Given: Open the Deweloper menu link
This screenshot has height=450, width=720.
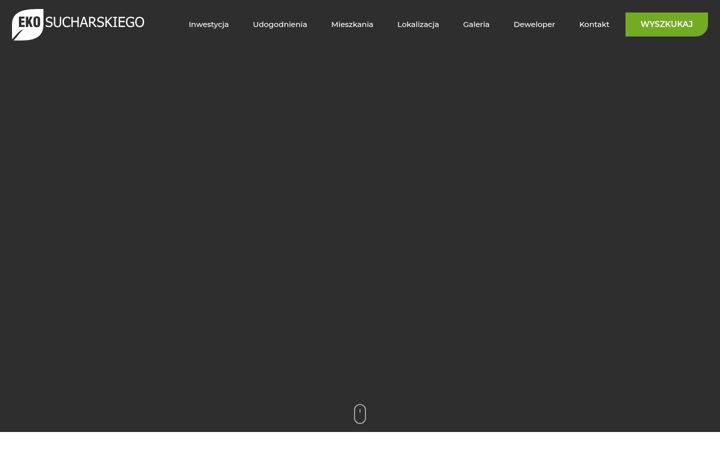Looking at the screenshot, I should [534, 24].
